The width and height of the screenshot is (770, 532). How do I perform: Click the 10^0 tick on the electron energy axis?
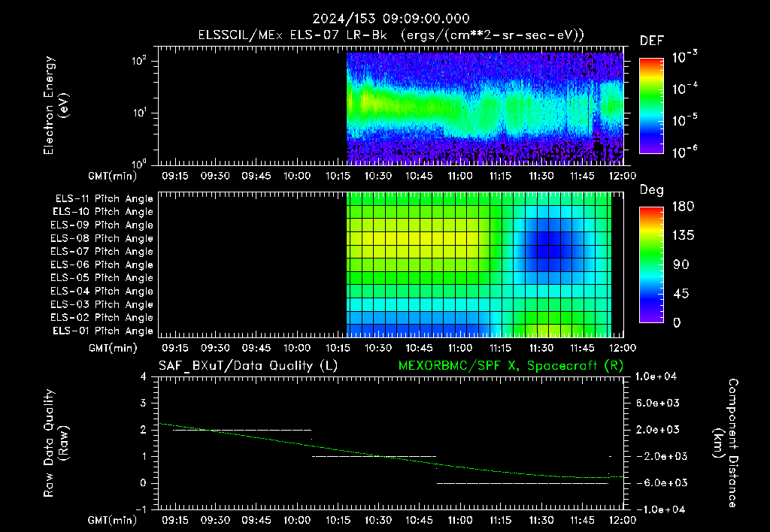coord(140,164)
